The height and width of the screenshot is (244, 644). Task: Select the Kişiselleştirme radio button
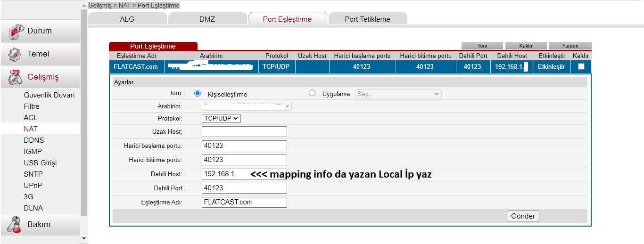pos(198,94)
